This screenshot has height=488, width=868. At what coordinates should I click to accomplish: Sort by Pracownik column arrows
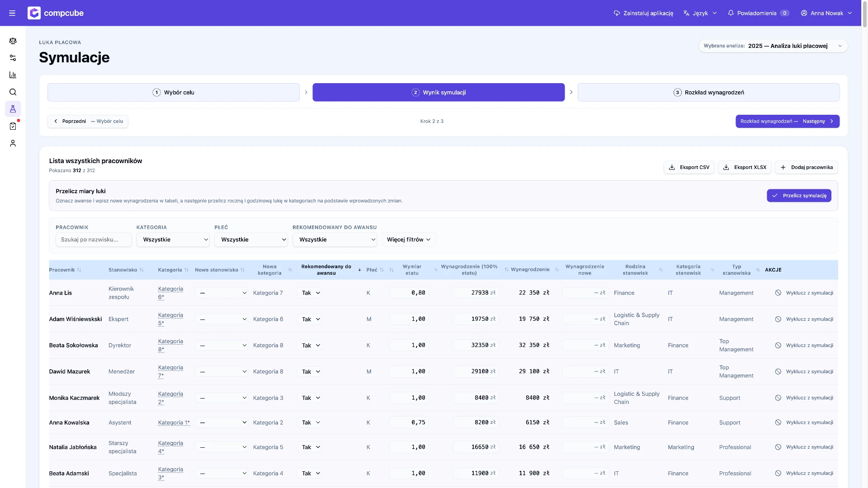click(79, 270)
